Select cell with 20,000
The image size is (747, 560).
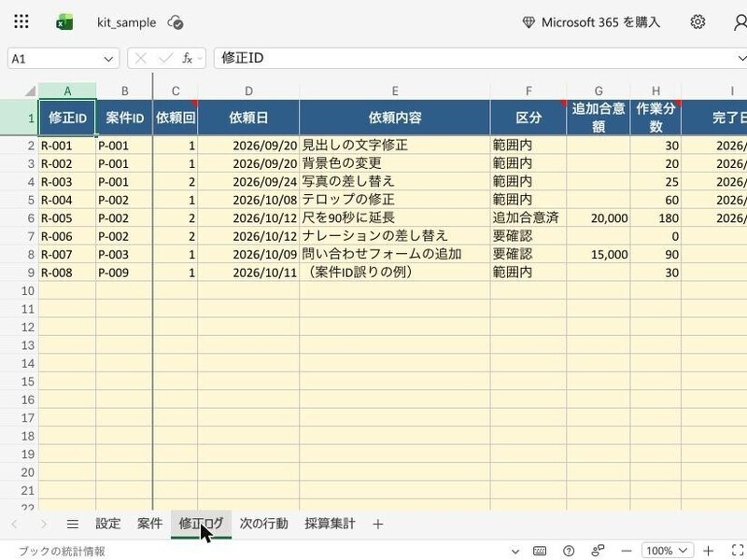599,218
